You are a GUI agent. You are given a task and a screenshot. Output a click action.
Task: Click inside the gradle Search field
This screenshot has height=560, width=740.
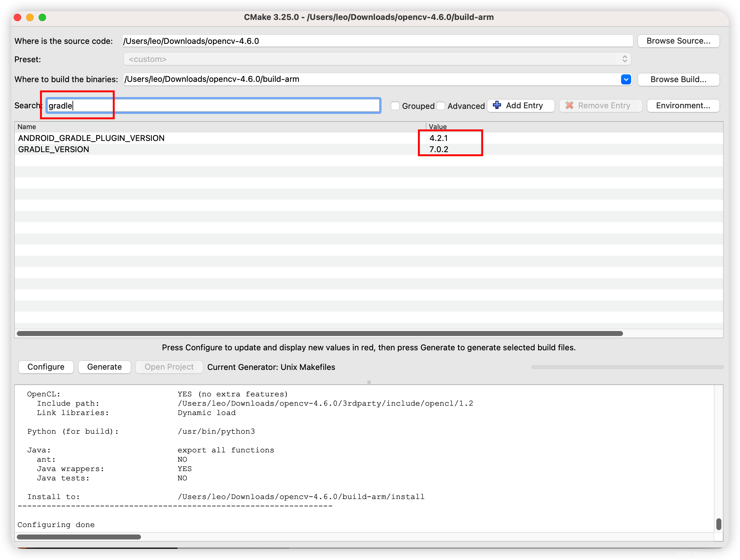213,106
